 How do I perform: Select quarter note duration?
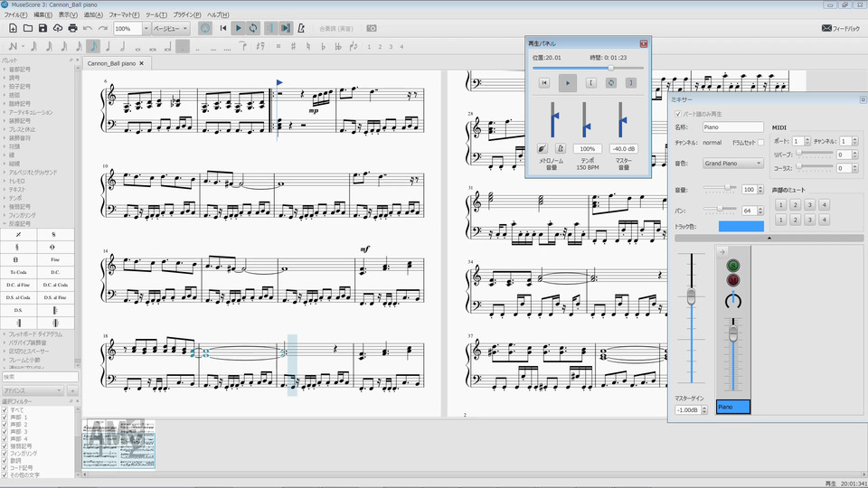pyautogui.click(x=108, y=46)
